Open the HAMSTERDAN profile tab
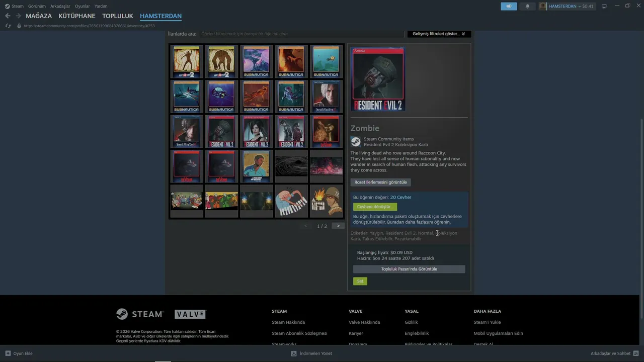 [x=160, y=16]
